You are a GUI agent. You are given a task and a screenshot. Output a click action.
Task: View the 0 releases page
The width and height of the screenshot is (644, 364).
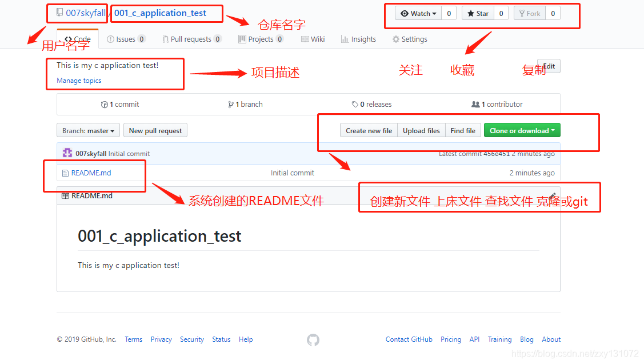point(371,105)
